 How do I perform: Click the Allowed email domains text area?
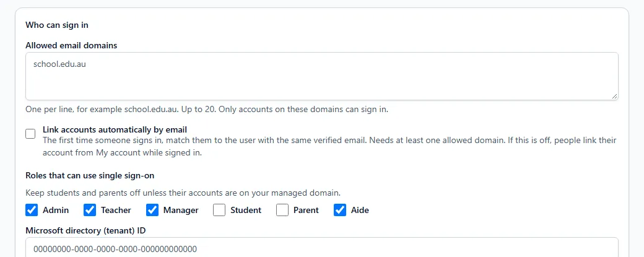pos(321,76)
